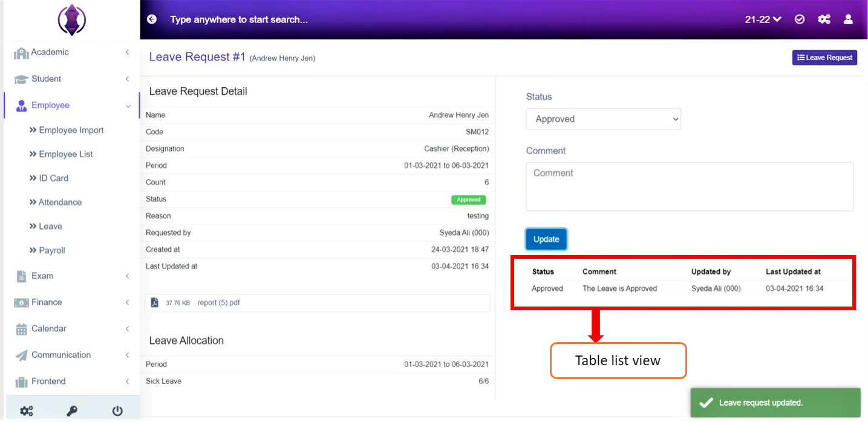Open the Status dropdown showing Approved

604,119
